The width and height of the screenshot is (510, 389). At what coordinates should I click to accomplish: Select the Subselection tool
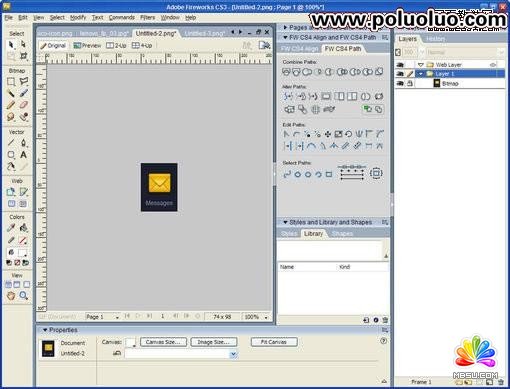point(23,44)
